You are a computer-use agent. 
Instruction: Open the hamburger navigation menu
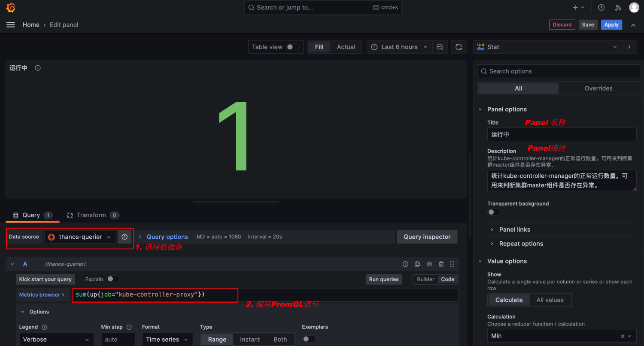click(x=11, y=25)
